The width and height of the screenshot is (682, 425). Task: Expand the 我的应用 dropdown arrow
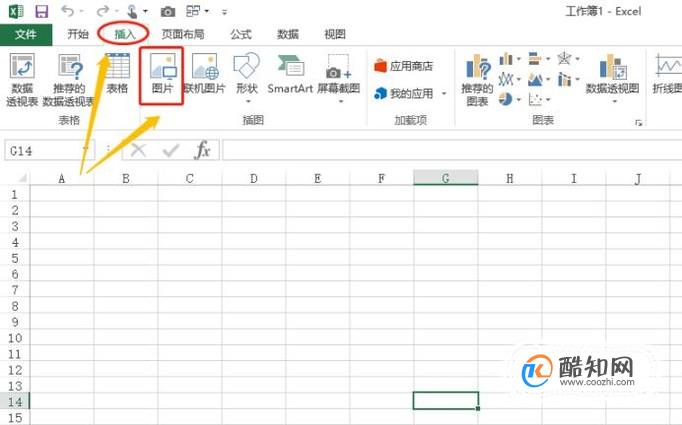tap(444, 93)
